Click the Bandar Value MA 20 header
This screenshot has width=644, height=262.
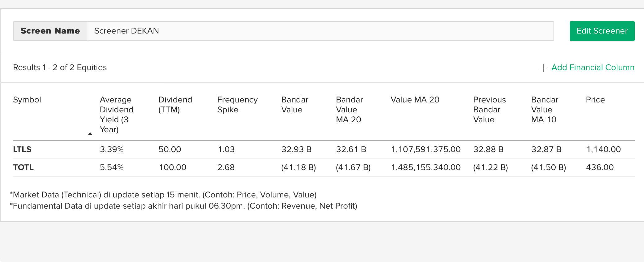pos(349,110)
